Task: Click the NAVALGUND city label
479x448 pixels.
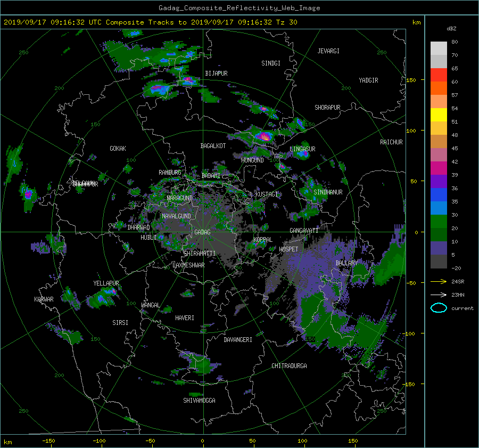Action: (x=176, y=216)
